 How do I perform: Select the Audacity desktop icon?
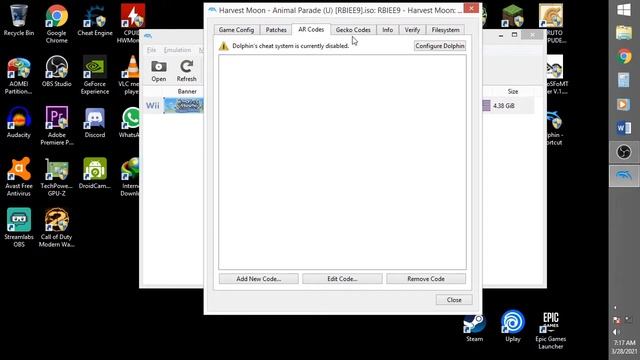[19, 122]
